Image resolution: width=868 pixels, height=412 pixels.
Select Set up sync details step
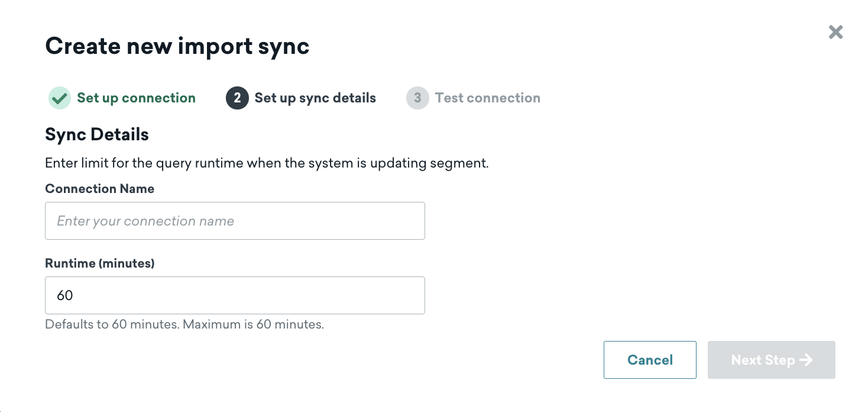(315, 98)
